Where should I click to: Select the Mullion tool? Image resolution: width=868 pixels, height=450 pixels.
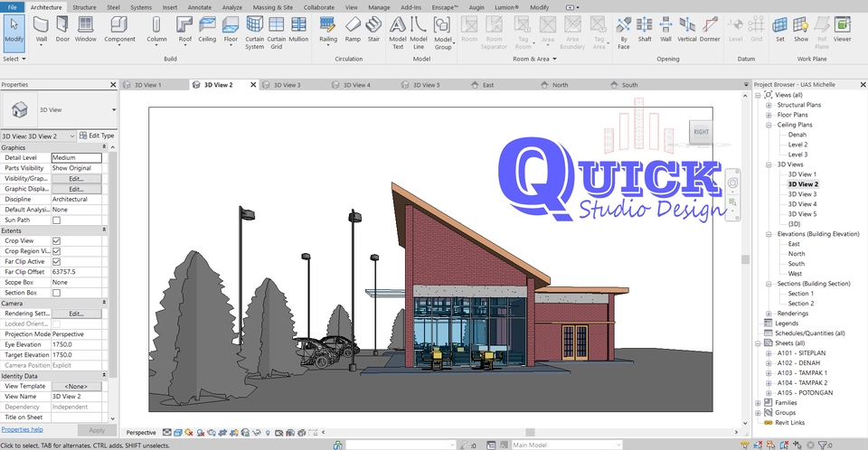pos(298,29)
